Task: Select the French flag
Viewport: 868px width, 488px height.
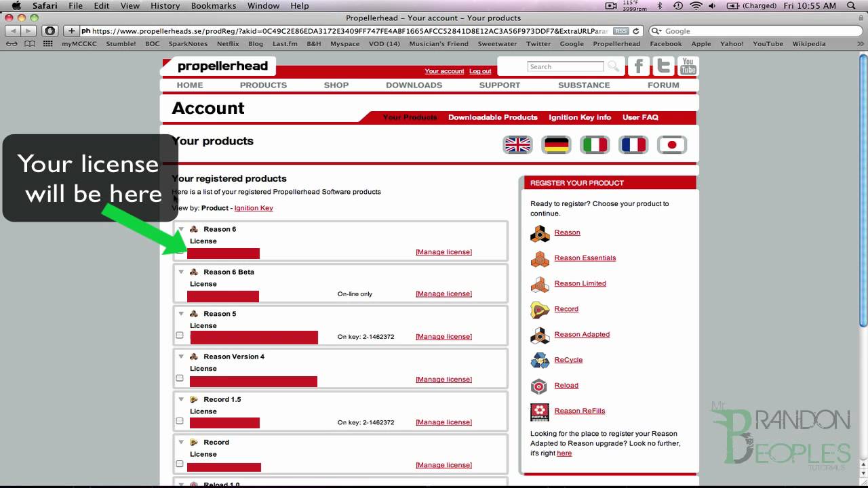Action: 633,144
